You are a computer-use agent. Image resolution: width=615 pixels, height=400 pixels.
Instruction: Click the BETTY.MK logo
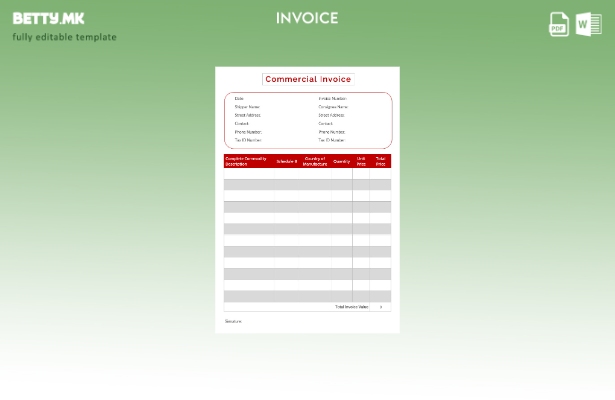point(48,18)
